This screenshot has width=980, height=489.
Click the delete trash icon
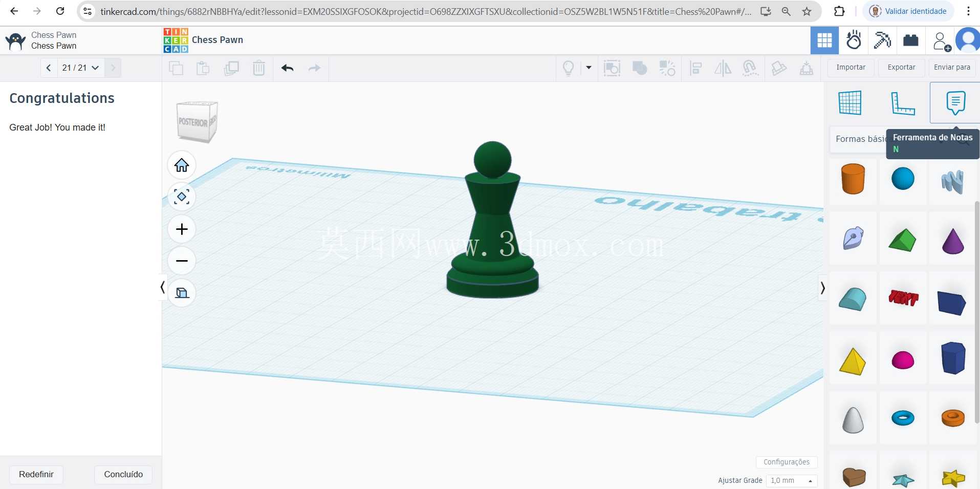259,68
